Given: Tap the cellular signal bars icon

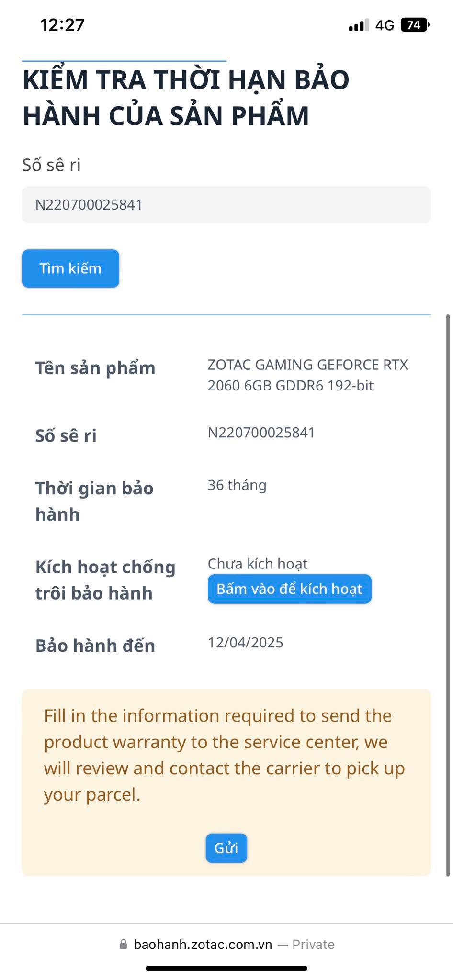Looking at the screenshot, I should click(x=359, y=25).
